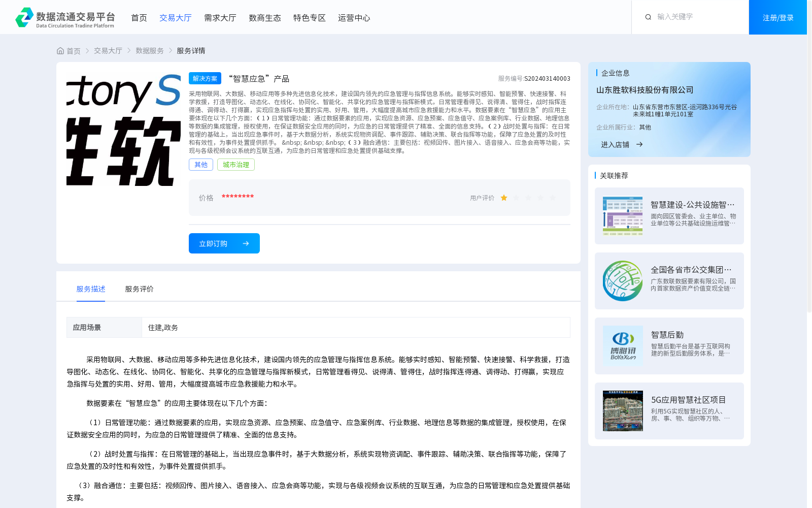Viewport: 812px width, 508px height.
Task: Switch to the 服务描述 tab
Action: coord(91,289)
